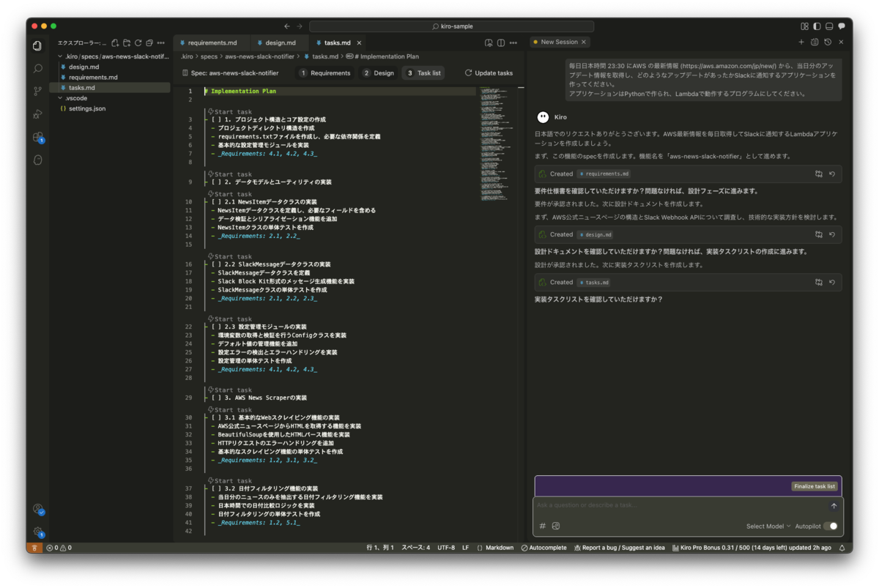
Task: Change LF end of line sequence
Action: pos(466,547)
